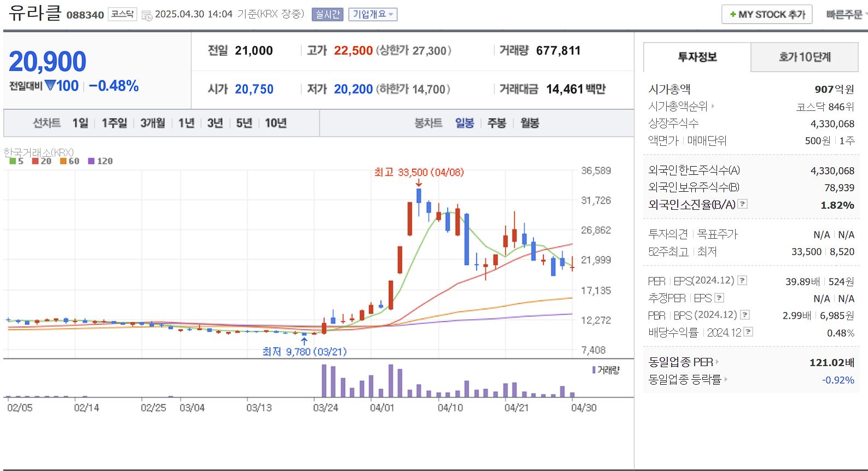Click the stock code 088340
868x471 pixels.
(85, 15)
